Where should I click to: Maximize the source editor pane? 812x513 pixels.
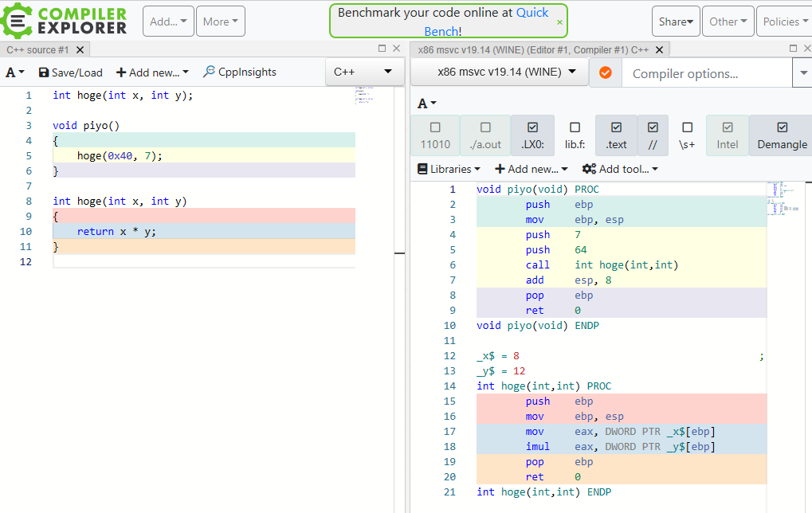tap(382, 49)
